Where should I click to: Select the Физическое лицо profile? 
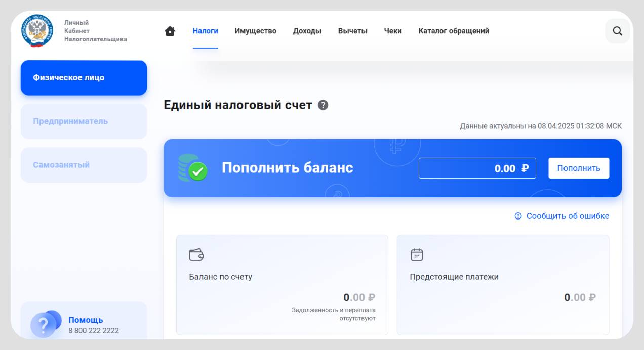tap(84, 78)
